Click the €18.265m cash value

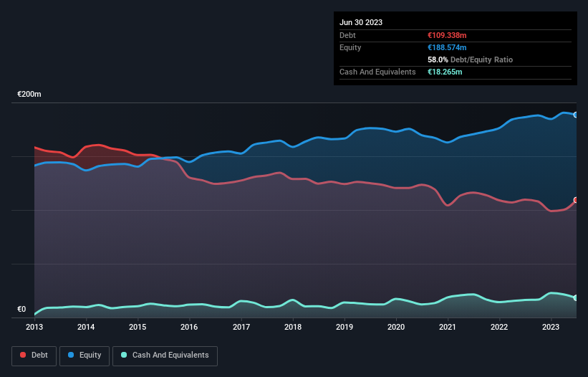click(x=445, y=72)
